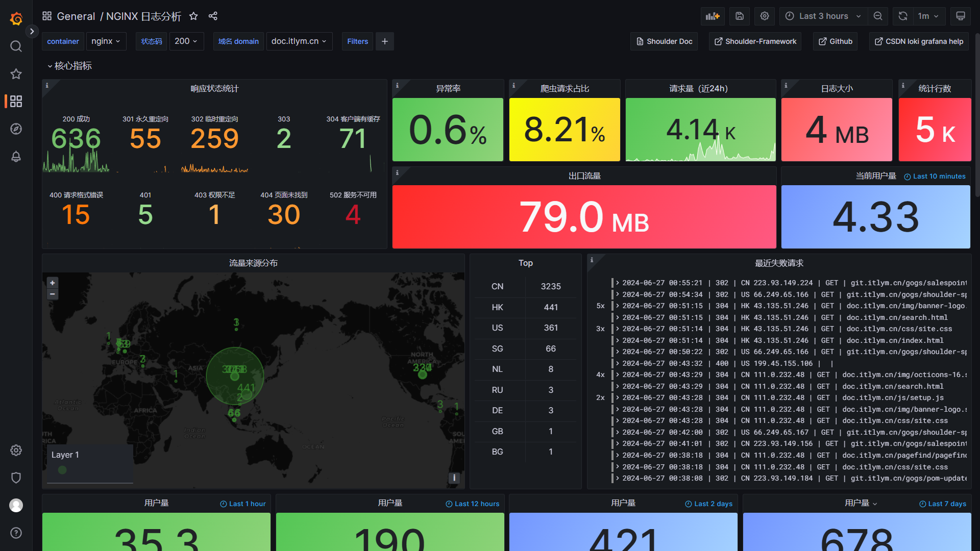Click the share dashboard icon

point(213,16)
